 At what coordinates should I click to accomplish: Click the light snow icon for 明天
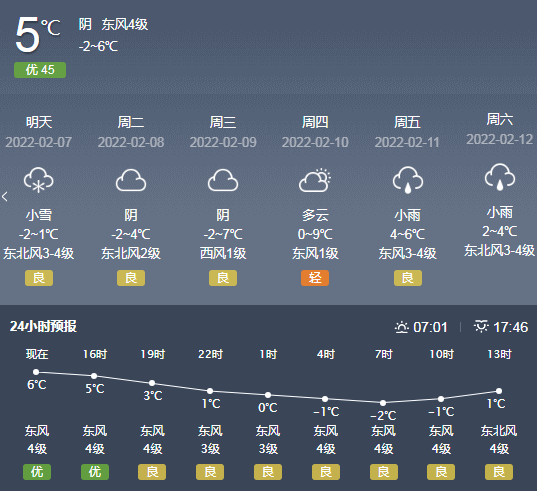(x=38, y=180)
